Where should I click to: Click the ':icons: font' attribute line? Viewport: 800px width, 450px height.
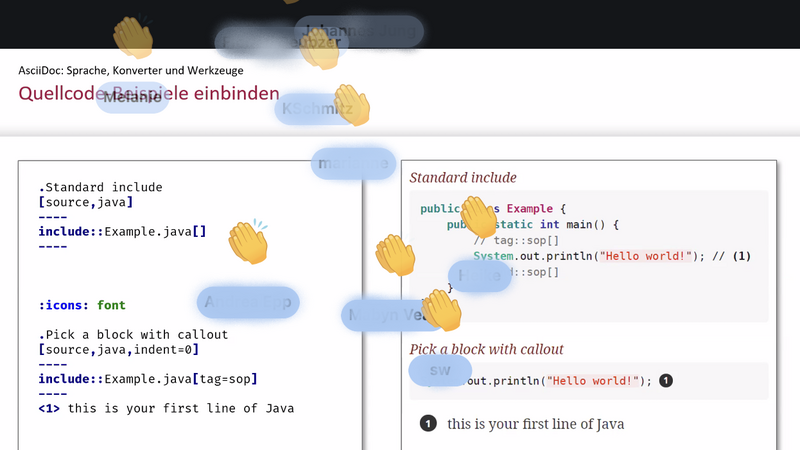click(82, 305)
